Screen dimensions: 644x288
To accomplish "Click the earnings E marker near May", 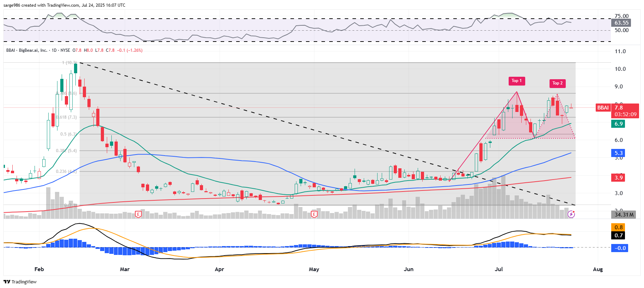I will pos(314,214).
